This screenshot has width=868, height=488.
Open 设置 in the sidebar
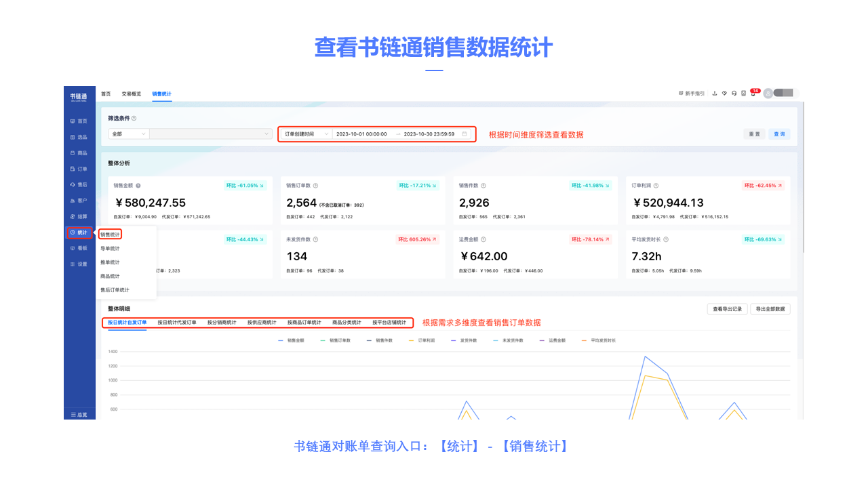[79, 264]
